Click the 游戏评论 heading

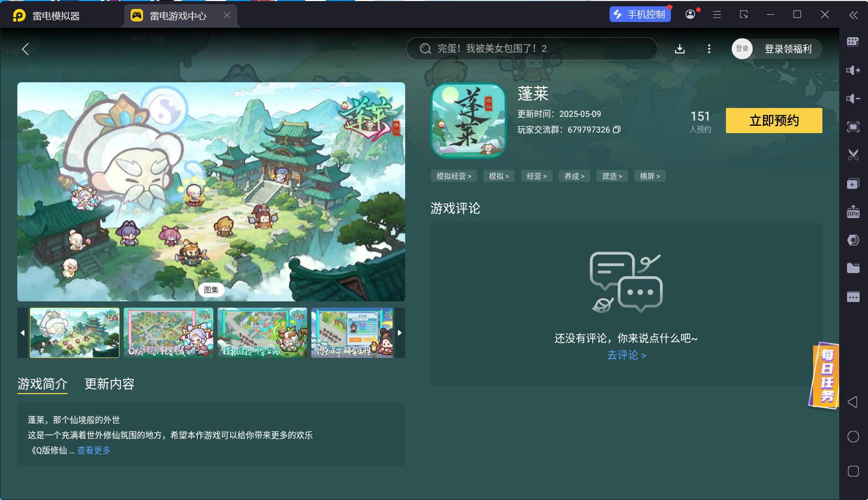[x=455, y=209]
